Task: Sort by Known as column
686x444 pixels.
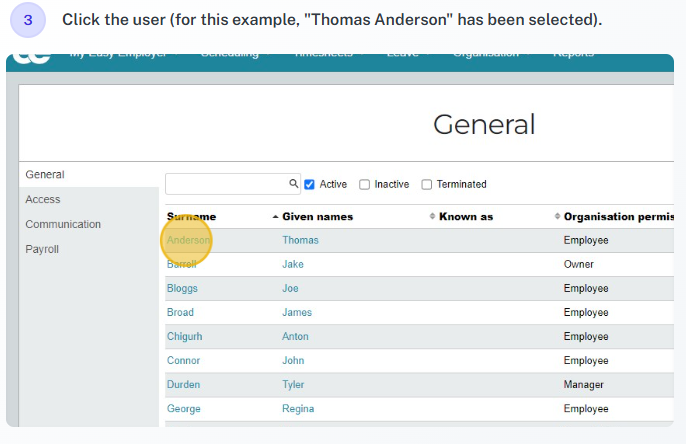Action: [x=466, y=217]
